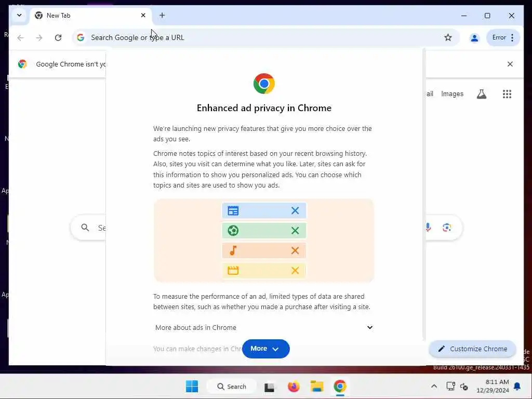Remove the news topic chip
The height and width of the screenshot is (399, 532).
pos(295,211)
